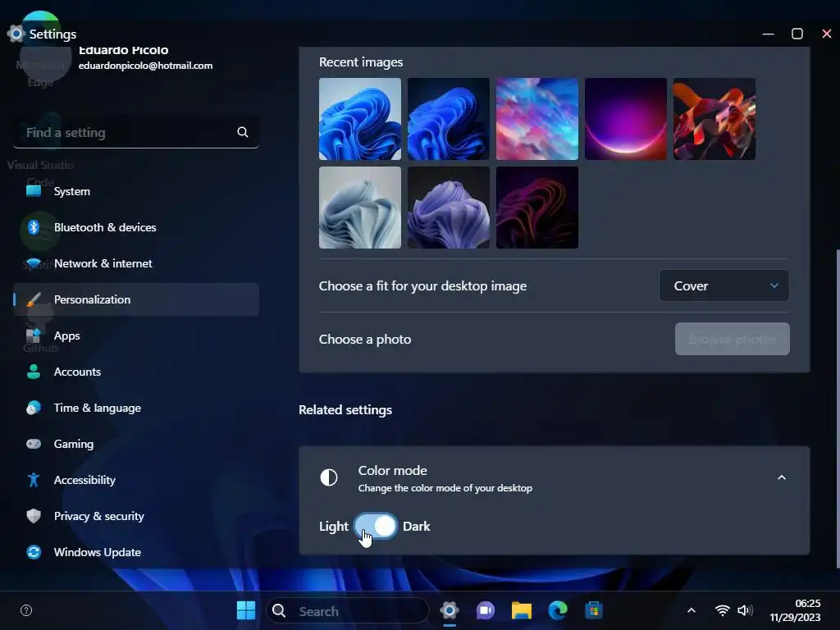This screenshot has width=840, height=630.
Task: Click the search magnifier in Find a setting
Action: pos(243,132)
